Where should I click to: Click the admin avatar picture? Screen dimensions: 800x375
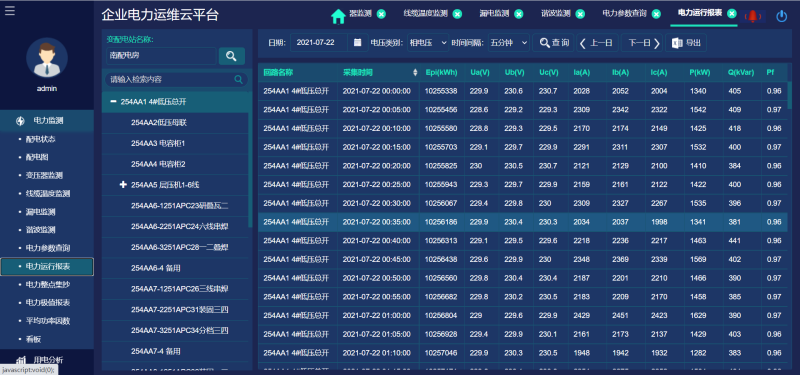[x=47, y=58]
